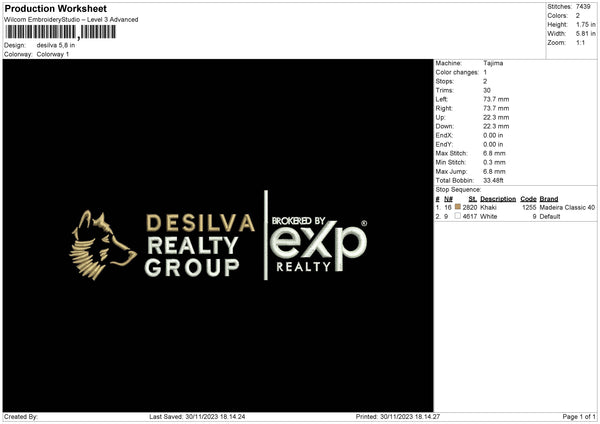The height and width of the screenshot is (424, 600).
Task: Click the 'Production Worksheet' title
Action: click(x=55, y=8)
